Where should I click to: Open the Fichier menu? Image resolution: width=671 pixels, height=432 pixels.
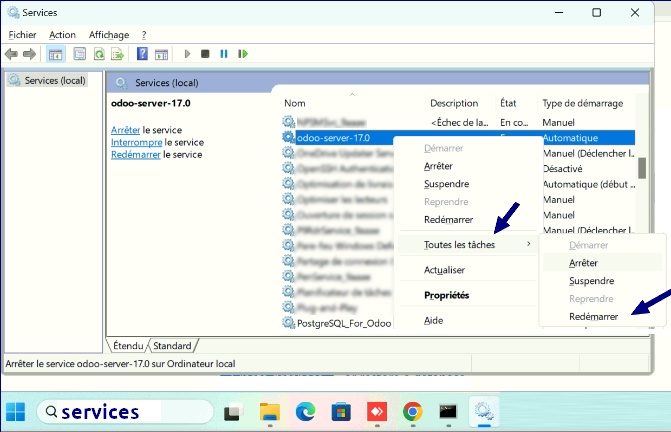tap(22, 35)
